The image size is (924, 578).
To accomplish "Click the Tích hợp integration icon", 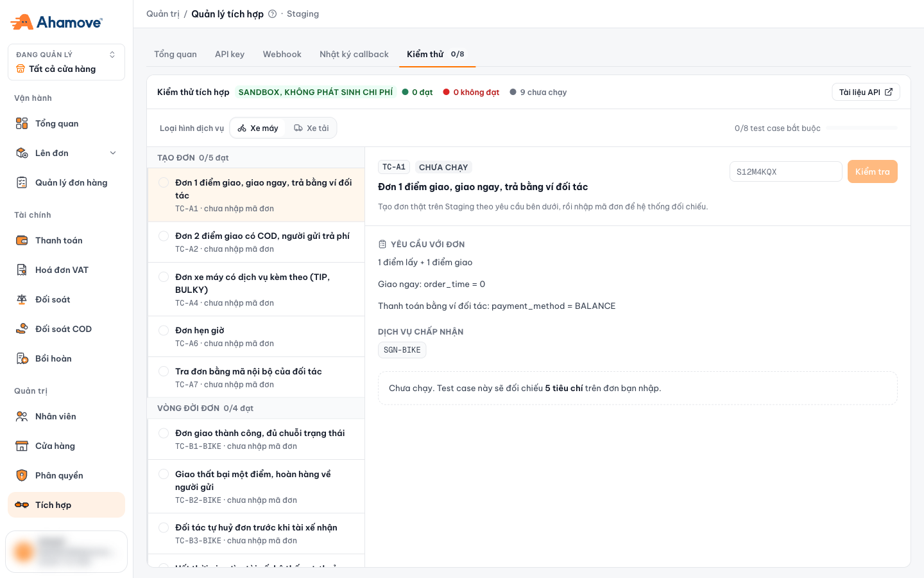I will 22,505.
